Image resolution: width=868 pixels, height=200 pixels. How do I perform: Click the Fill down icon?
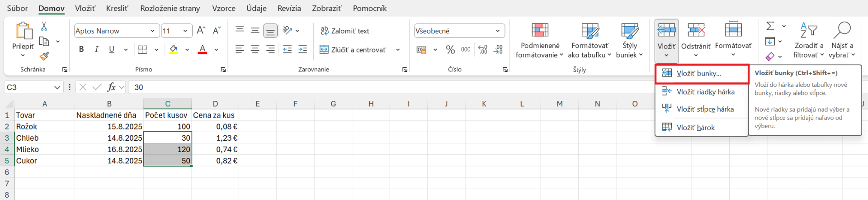(770, 41)
